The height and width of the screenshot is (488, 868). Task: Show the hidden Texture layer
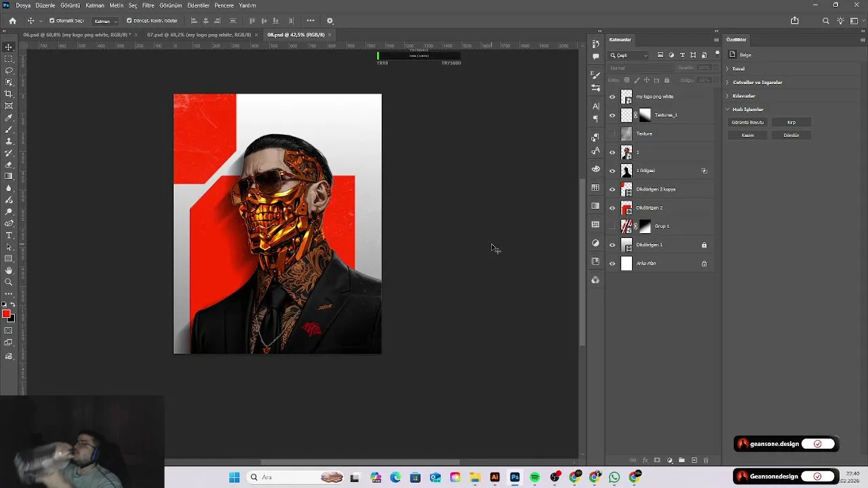point(612,134)
